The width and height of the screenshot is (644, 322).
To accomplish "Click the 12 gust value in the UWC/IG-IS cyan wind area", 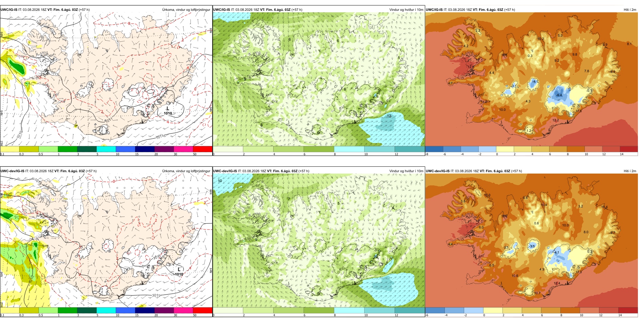I will [389, 116].
